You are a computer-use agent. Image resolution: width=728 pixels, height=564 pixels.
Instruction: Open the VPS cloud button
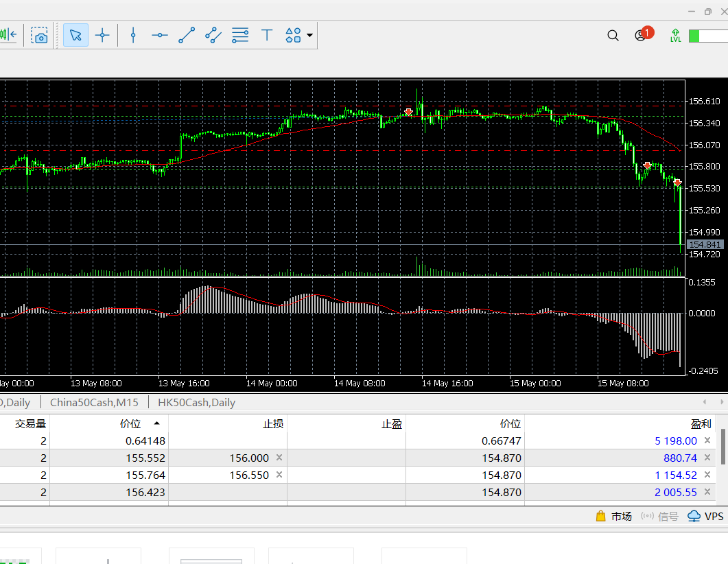click(x=705, y=516)
